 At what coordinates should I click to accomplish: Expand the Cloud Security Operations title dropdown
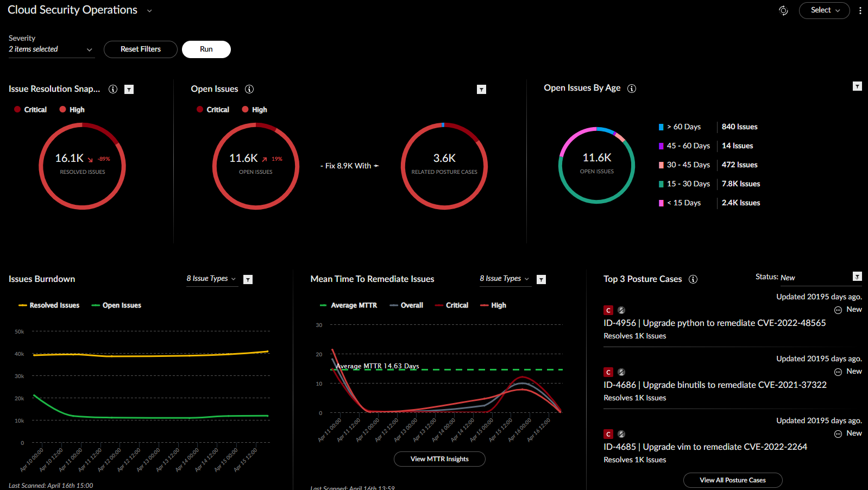point(149,11)
